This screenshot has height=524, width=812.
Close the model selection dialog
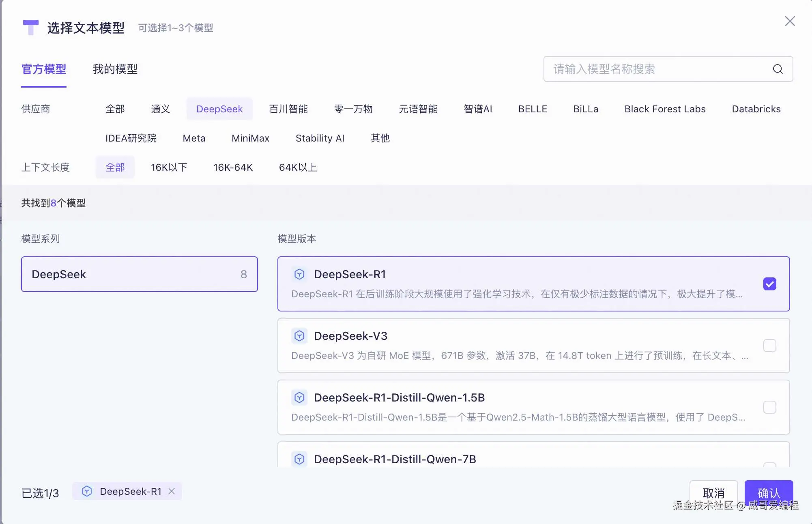[x=790, y=21]
